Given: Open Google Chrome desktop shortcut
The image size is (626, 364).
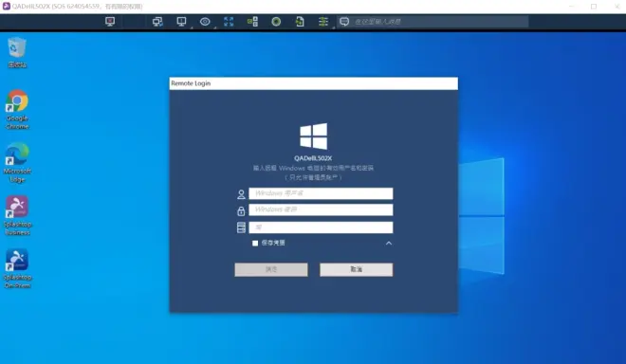Looking at the screenshot, I should [17, 110].
